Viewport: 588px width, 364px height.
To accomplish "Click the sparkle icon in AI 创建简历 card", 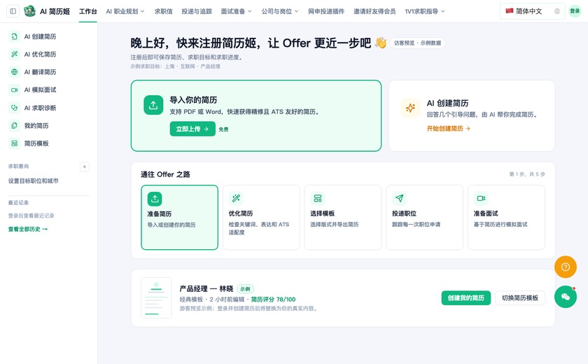I will (411, 108).
